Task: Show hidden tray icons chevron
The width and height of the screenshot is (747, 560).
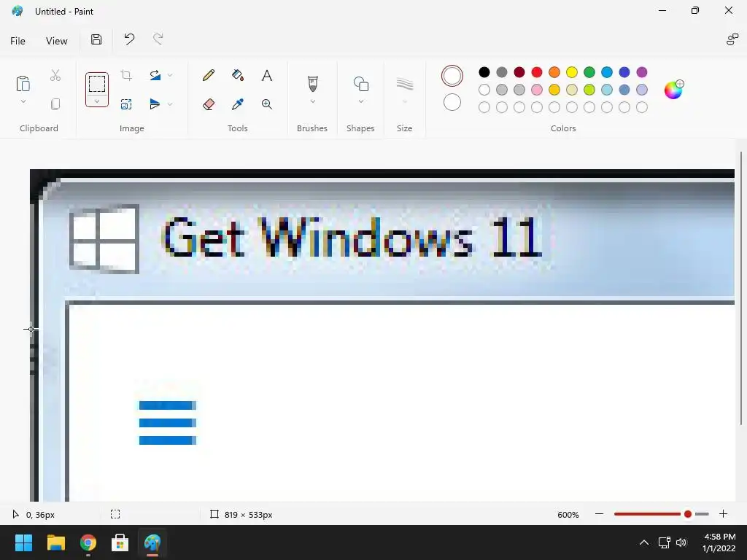Action: click(x=643, y=542)
